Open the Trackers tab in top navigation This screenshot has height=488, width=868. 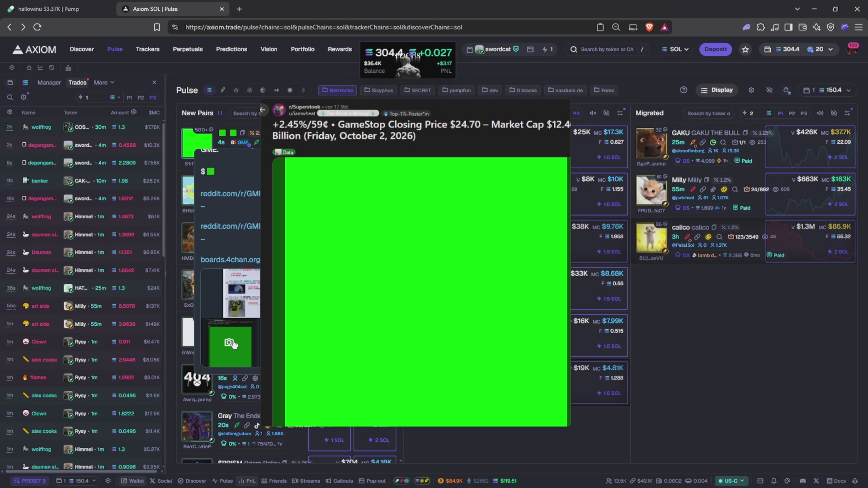pos(147,49)
